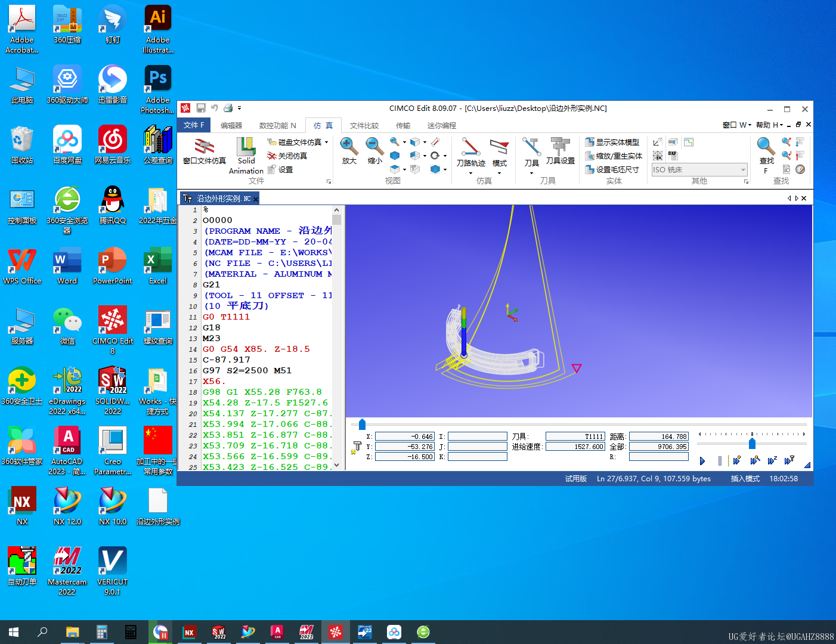Open the 窗口文件仿真 window file simulation tool
This screenshot has height=644, width=836.
pyautogui.click(x=204, y=151)
